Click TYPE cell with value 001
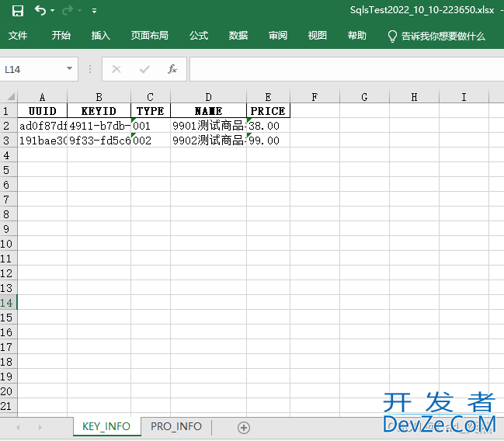The width and height of the screenshot is (504, 441). pyautogui.click(x=151, y=126)
